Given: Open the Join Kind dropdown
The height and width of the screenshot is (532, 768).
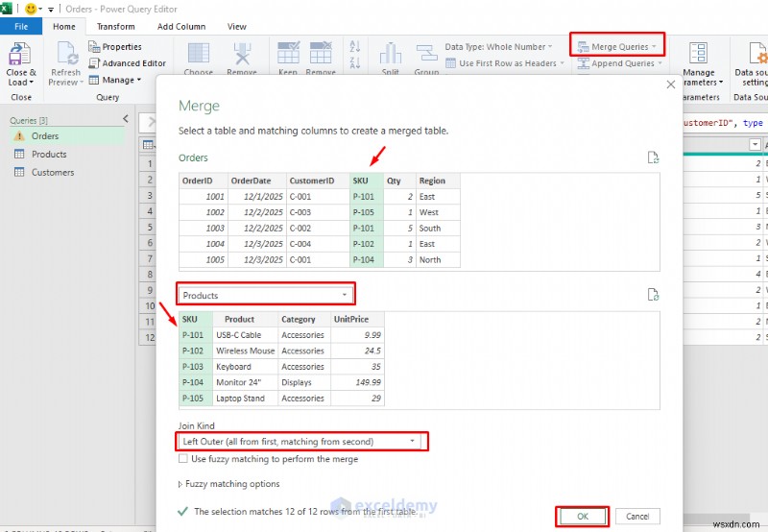Looking at the screenshot, I should pos(301,442).
